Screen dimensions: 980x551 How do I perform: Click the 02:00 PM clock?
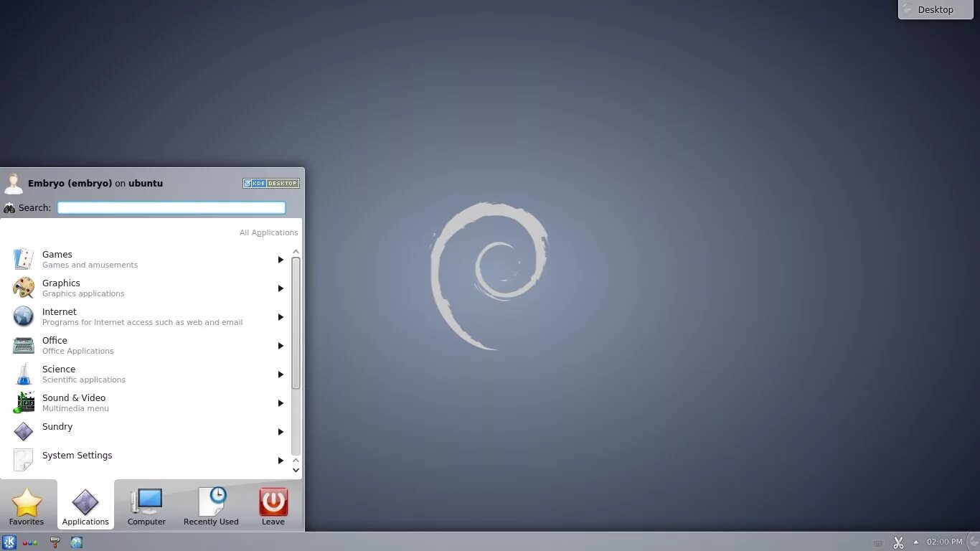[x=944, y=542]
